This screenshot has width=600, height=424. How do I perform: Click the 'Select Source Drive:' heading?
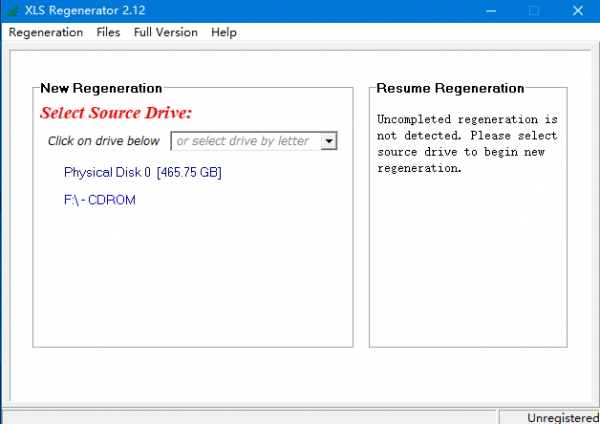tap(116, 113)
